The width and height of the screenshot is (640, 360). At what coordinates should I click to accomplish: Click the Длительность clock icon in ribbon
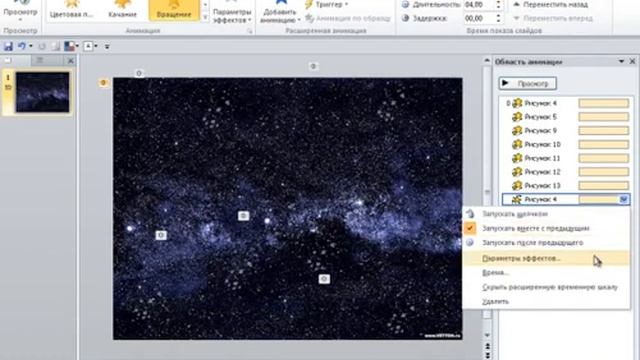pyautogui.click(x=405, y=4)
